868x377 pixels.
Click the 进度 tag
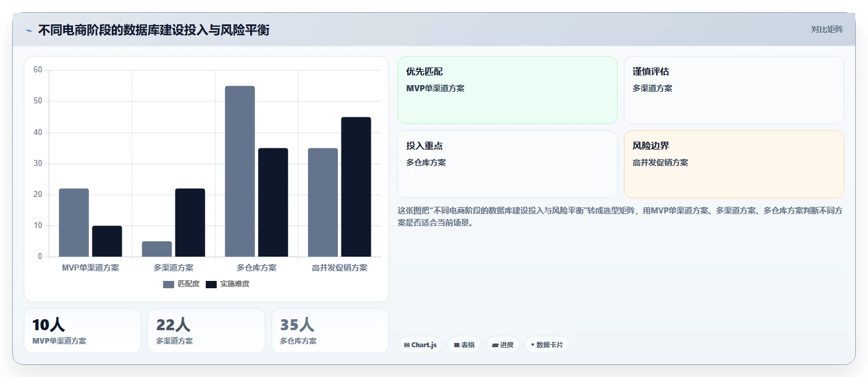(x=503, y=345)
